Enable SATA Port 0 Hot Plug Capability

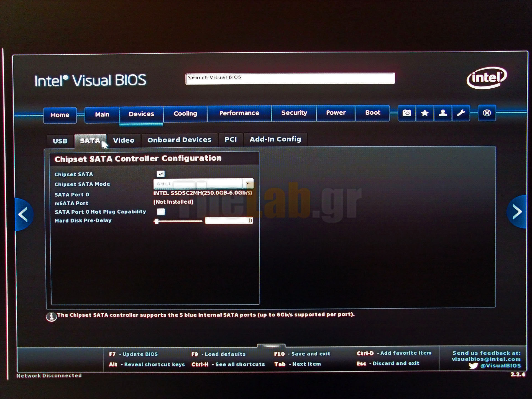click(x=161, y=212)
